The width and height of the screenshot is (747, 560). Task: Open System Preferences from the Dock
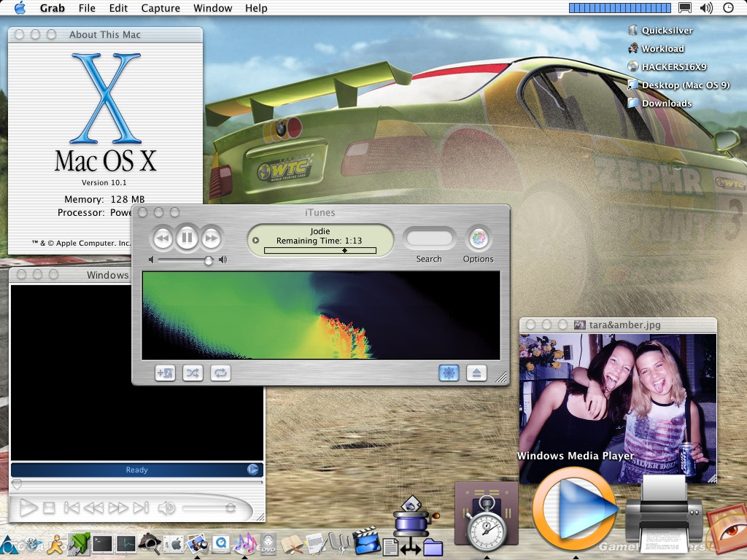[x=174, y=543]
